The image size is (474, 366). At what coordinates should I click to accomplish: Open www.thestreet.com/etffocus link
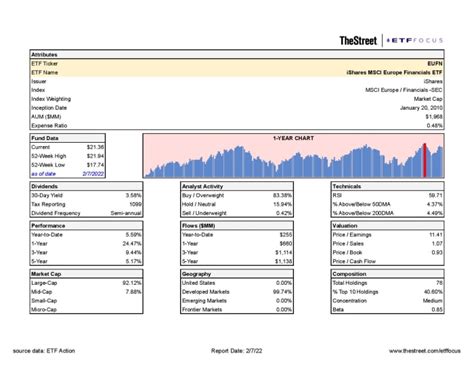(x=425, y=351)
